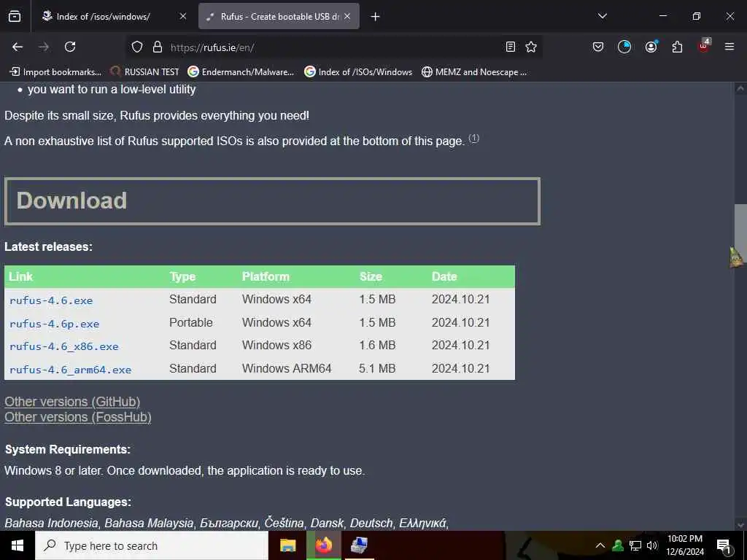Download rufus-4.6_arm64.exe

coord(70,370)
